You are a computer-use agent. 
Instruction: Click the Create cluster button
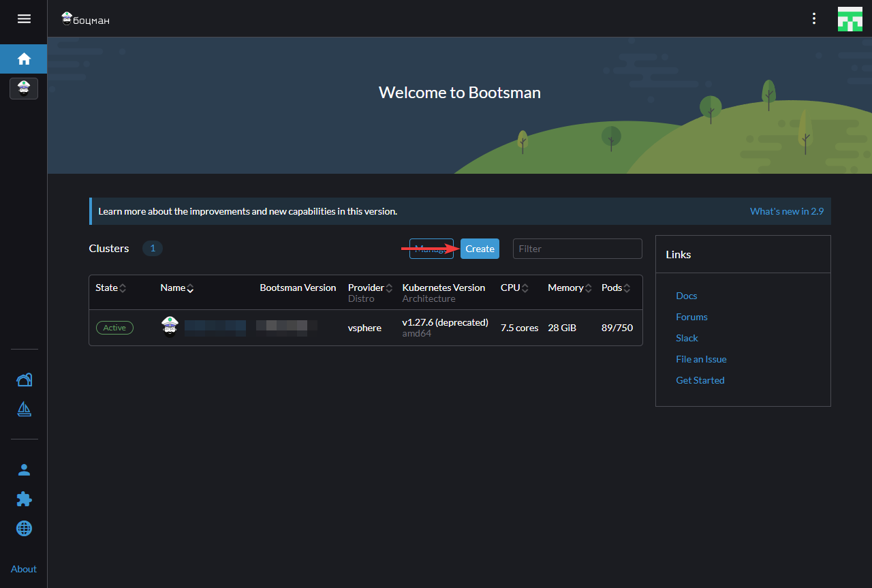click(480, 249)
